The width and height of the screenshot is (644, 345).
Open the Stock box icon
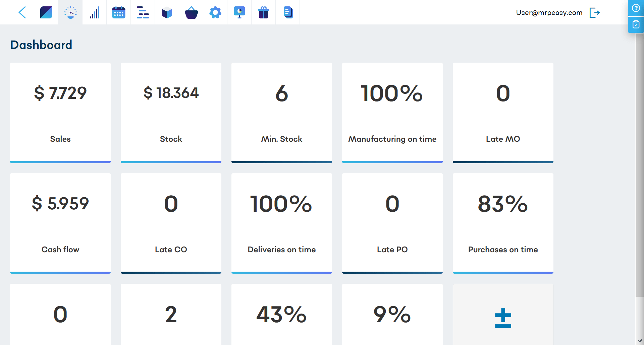[167, 13]
